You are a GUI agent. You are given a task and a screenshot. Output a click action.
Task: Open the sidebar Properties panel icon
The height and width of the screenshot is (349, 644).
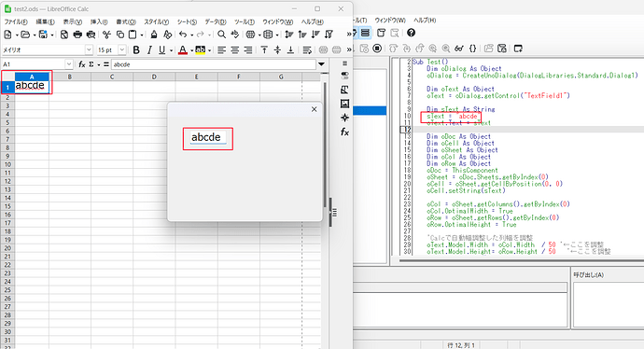pyautogui.click(x=345, y=76)
